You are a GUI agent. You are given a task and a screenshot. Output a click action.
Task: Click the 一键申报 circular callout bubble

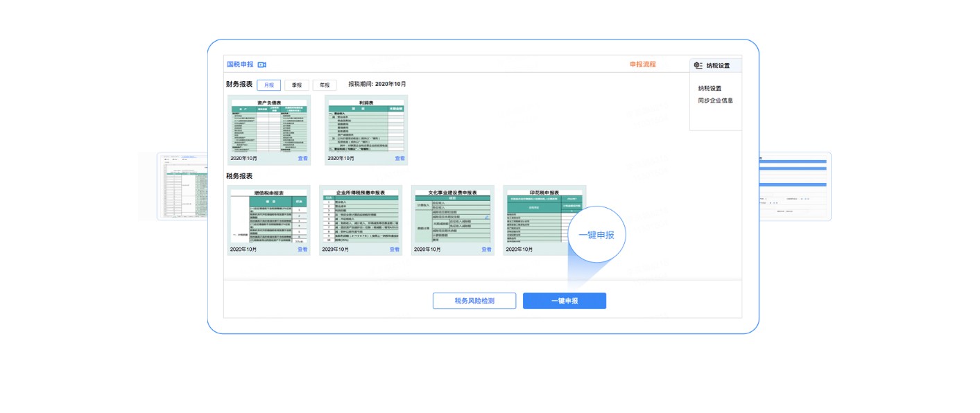tap(596, 235)
